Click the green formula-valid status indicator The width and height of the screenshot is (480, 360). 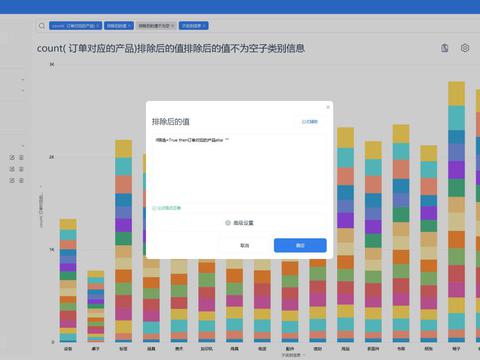167,208
